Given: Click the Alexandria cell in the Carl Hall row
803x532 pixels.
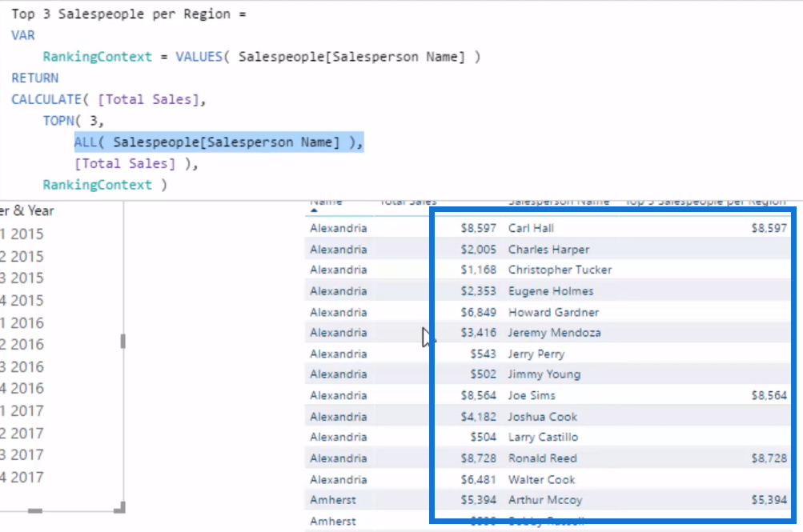Looking at the screenshot, I should pos(338,228).
